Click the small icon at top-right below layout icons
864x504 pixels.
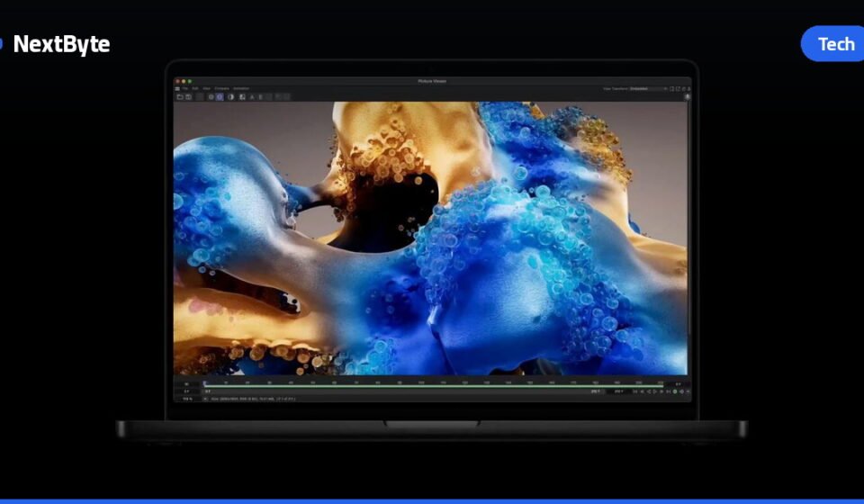(687, 96)
